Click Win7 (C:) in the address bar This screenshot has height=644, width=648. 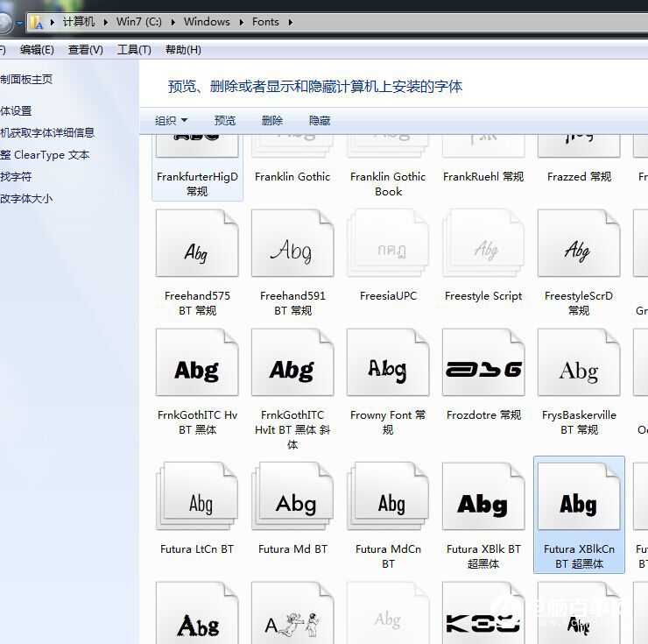[x=139, y=22]
